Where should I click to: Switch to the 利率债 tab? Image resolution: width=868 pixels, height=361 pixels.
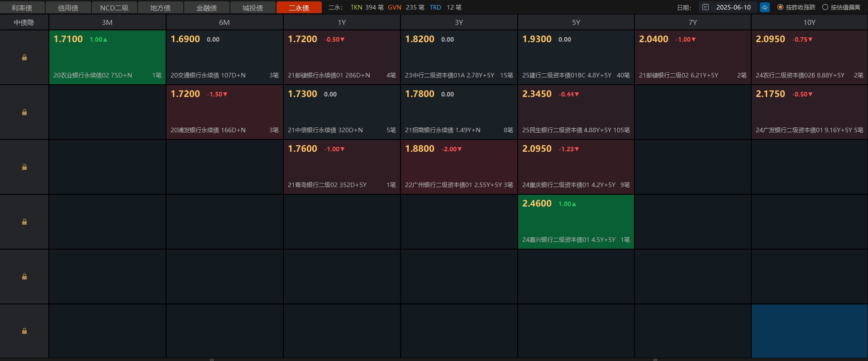[22, 8]
